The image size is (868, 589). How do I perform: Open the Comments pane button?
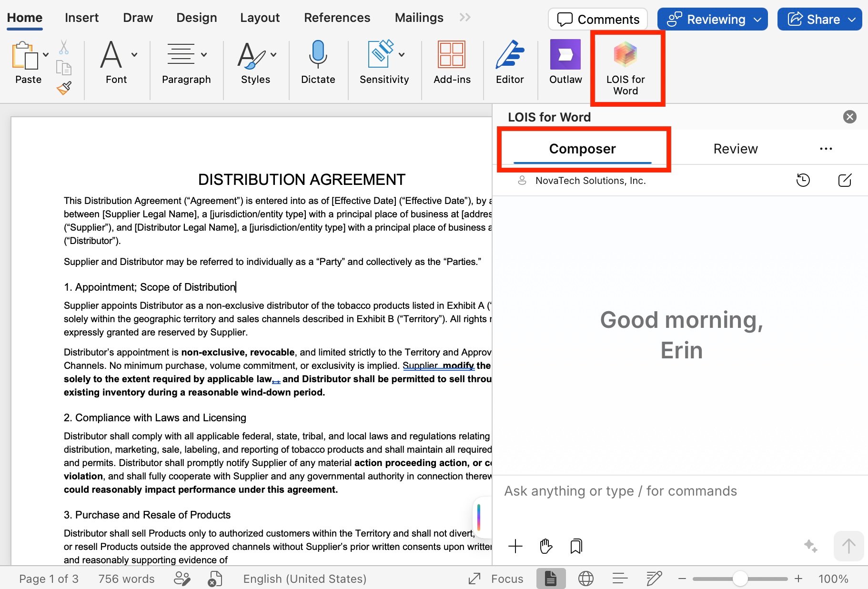[598, 20]
